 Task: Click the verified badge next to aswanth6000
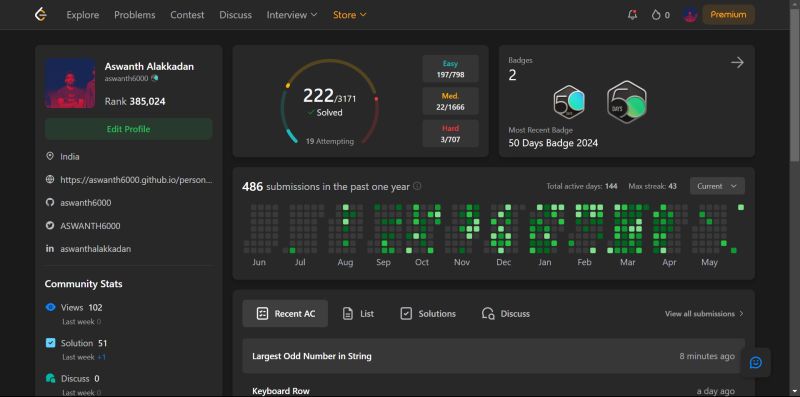click(x=155, y=79)
